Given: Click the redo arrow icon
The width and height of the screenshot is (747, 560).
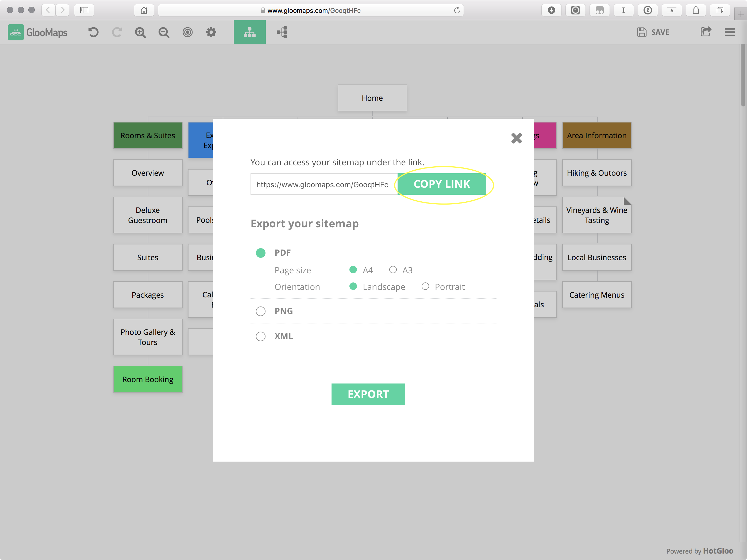Looking at the screenshot, I should [117, 32].
